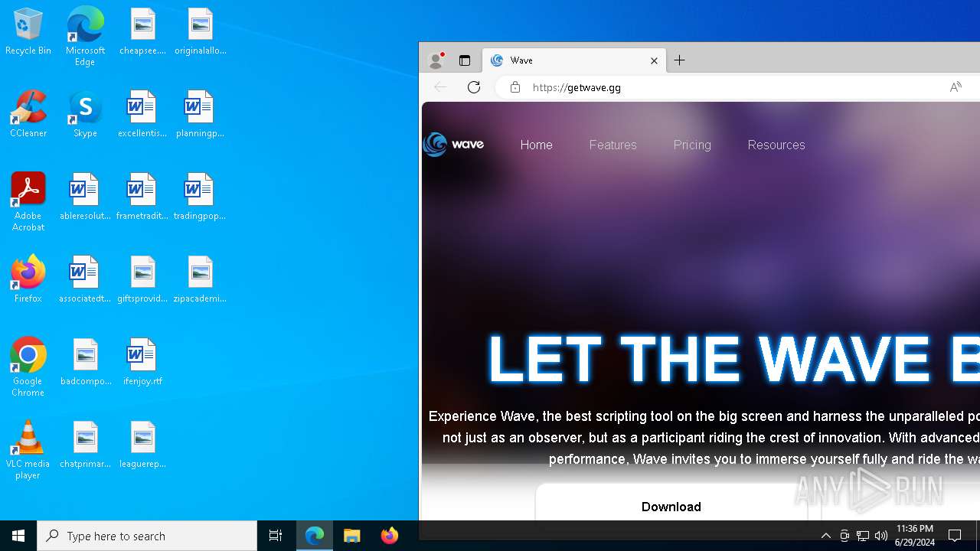Click the Edge back arrow button

tap(440, 87)
